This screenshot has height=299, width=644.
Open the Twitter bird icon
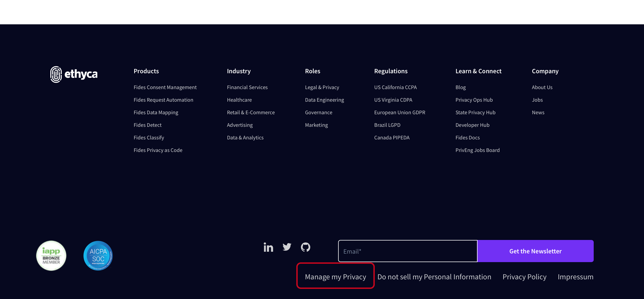click(x=287, y=247)
